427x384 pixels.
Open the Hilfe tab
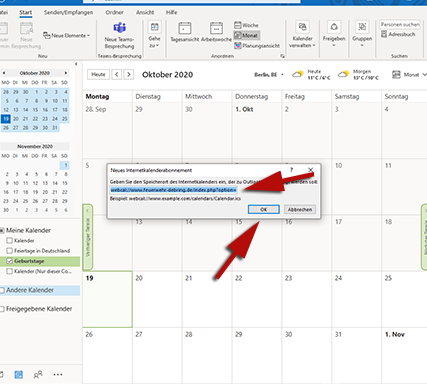pos(171,13)
